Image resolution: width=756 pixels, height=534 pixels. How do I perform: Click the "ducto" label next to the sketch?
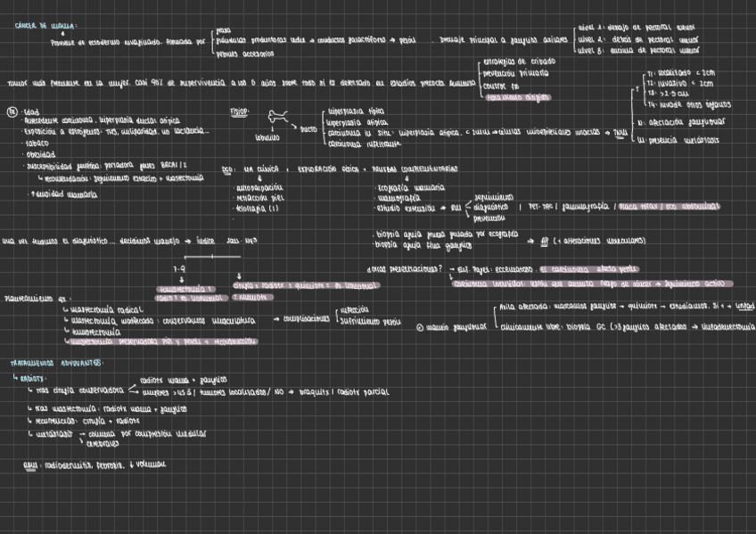pyautogui.click(x=309, y=128)
